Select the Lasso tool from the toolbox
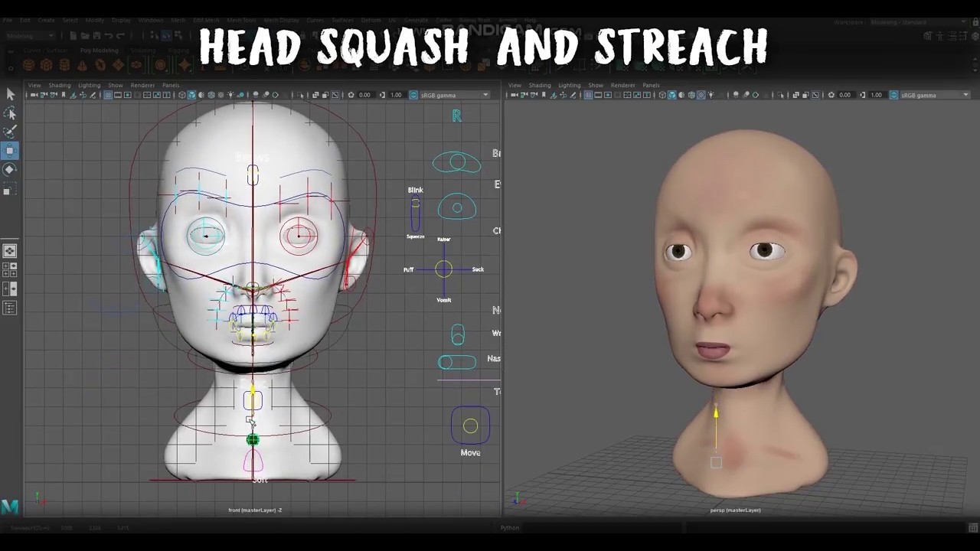980x551 pixels. point(11,112)
